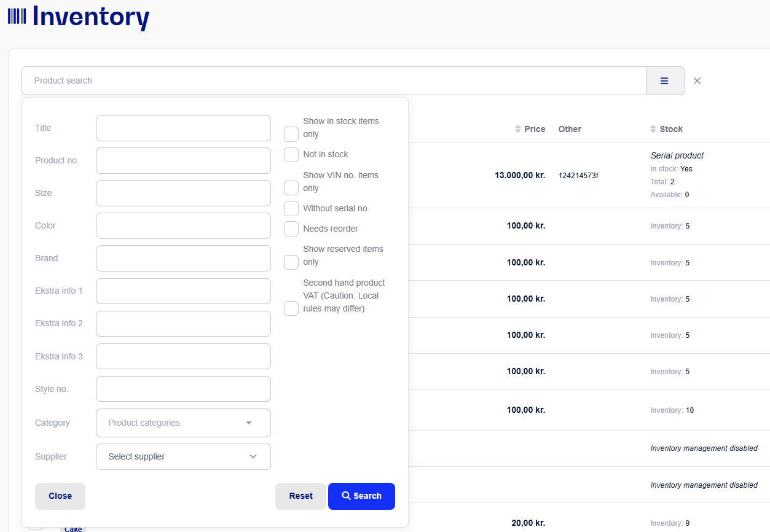Enable Show in stock items only checkbox
The height and width of the screenshot is (532, 770).
[291, 134]
